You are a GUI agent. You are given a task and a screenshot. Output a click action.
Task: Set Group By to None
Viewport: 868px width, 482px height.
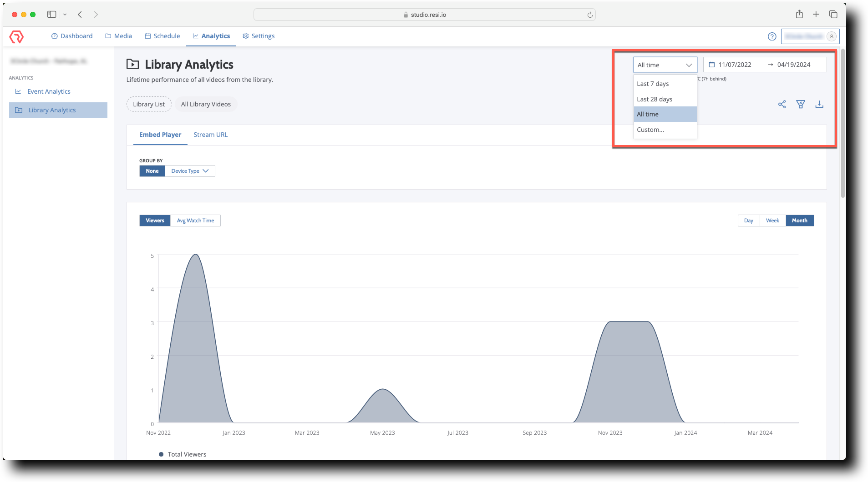click(152, 171)
